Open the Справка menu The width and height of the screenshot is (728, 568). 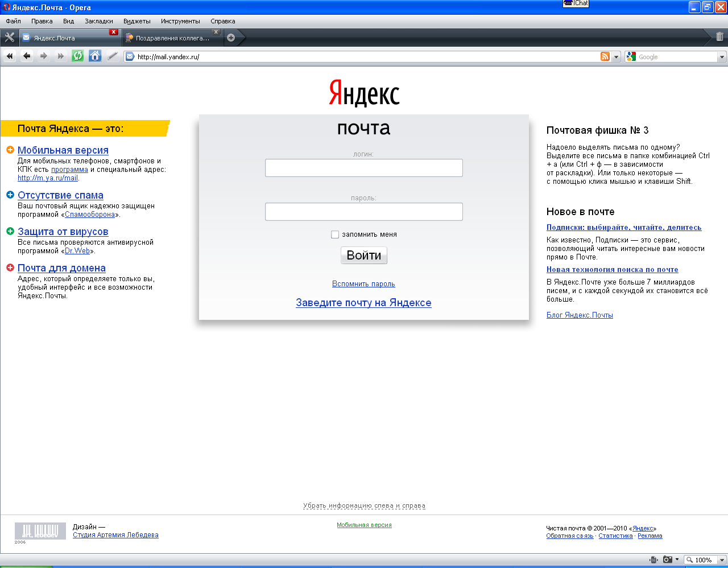coord(223,21)
